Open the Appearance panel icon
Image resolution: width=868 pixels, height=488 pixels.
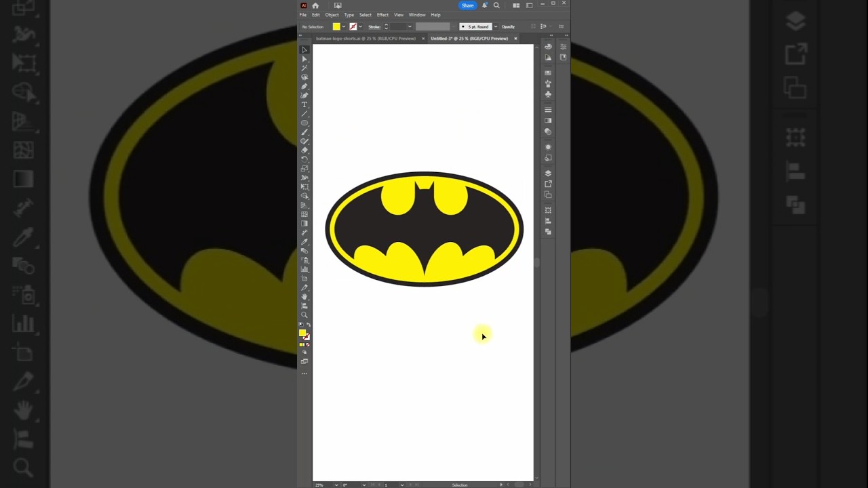pos(548,146)
